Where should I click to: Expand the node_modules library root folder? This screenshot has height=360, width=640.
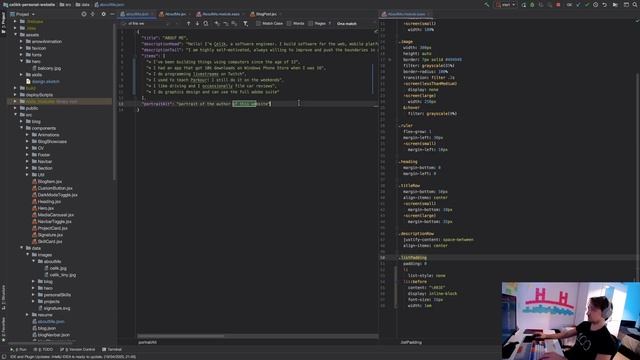(16, 101)
